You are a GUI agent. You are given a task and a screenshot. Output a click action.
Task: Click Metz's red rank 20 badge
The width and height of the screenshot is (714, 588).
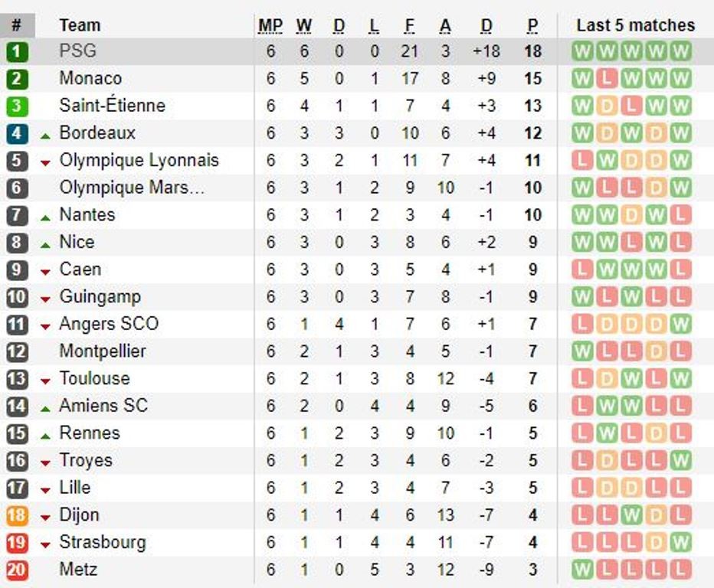point(17,570)
